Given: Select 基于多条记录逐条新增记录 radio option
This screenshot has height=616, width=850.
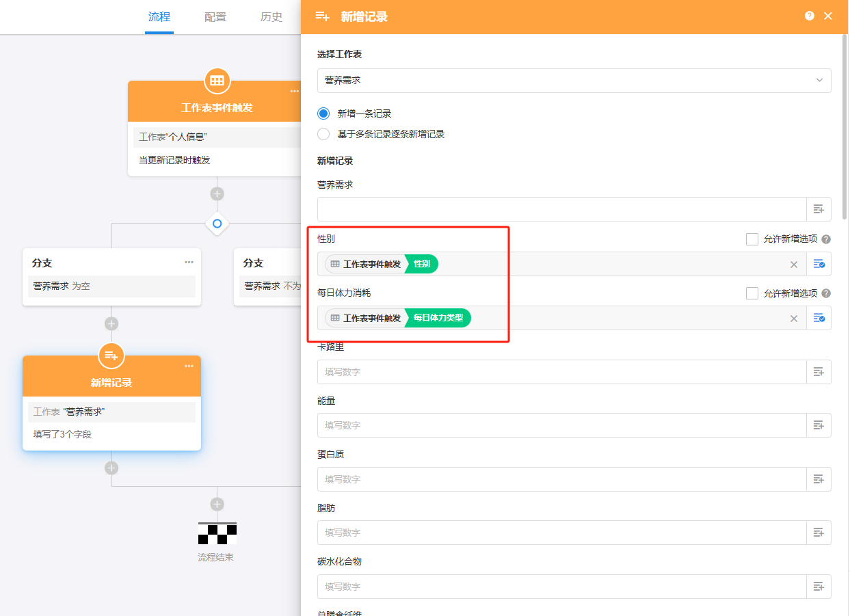Looking at the screenshot, I should (323, 134).
